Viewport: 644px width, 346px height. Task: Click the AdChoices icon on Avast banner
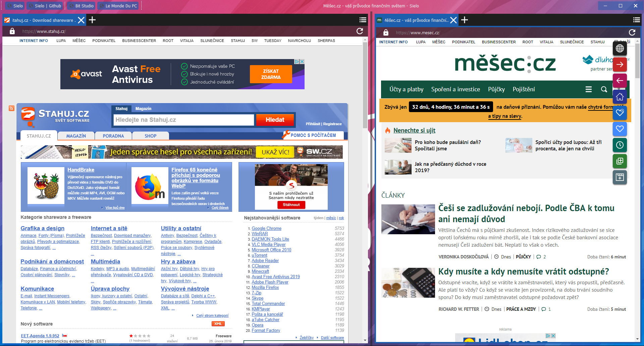coord(297,61)
